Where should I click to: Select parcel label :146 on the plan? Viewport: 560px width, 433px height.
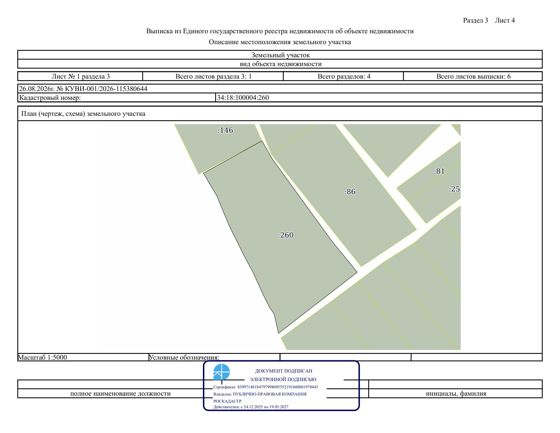(x=226, y=130)
